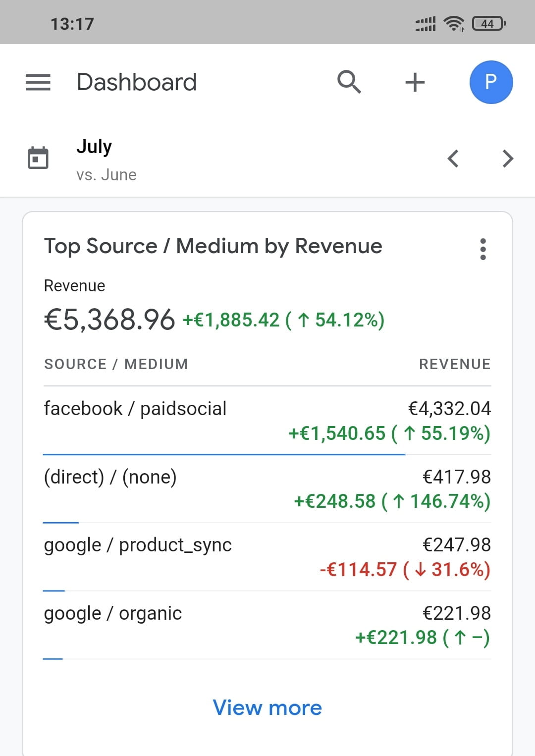Open the hamburger navigation menu

[38, 82]
